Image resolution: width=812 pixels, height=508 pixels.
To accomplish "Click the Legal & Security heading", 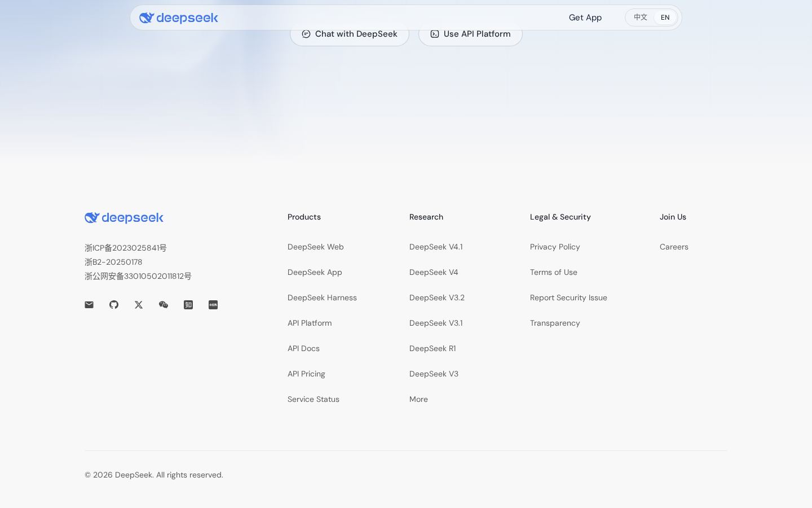I will click(561, 217).
